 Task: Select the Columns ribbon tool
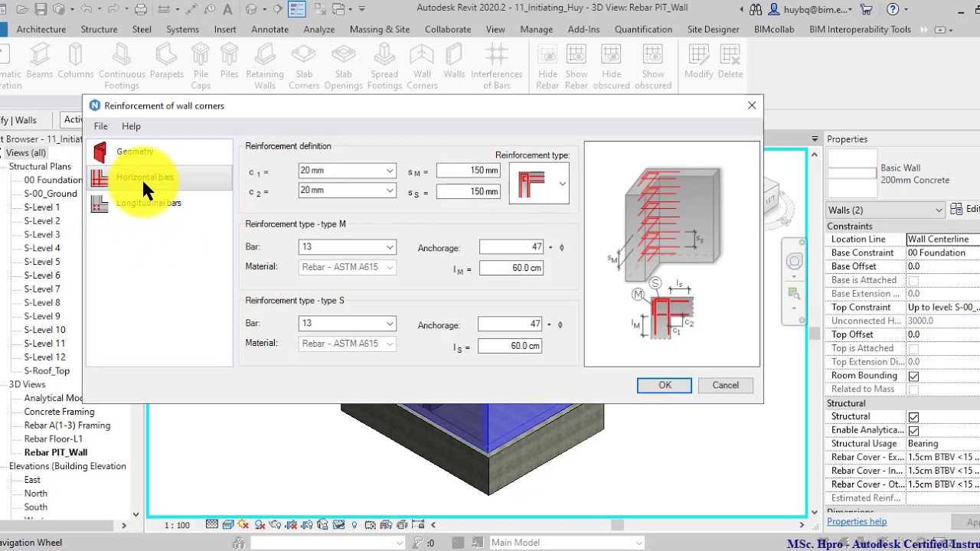tap(75, 61)
